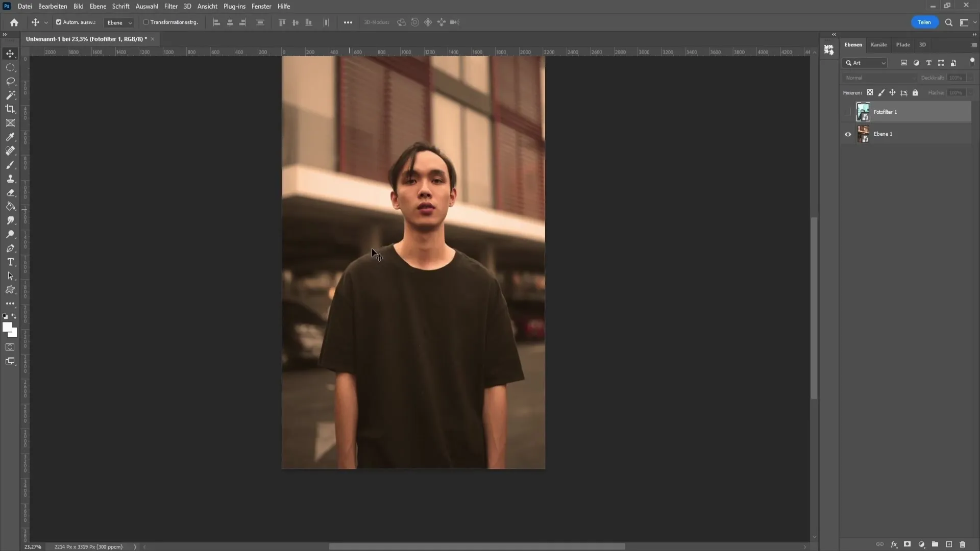Enable the Transformationsstrg. checkbox

(145, 22)
